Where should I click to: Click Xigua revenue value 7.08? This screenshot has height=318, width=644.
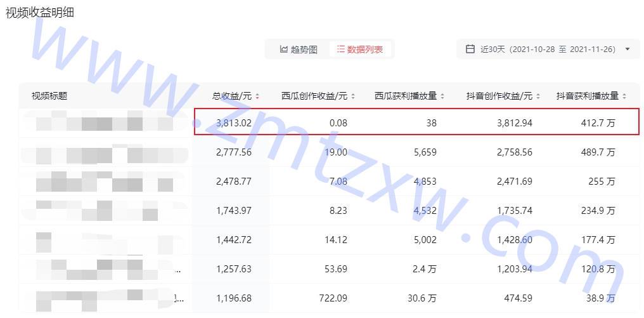(x=338, y=182)
